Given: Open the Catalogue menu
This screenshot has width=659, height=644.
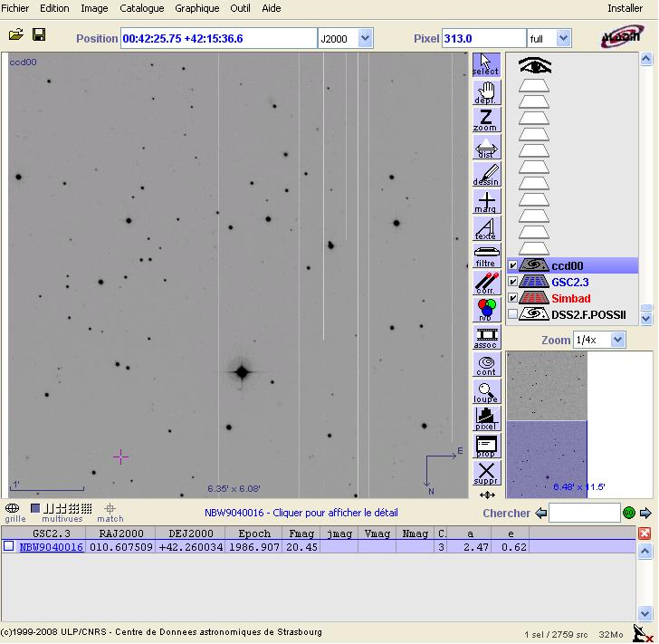Looking at the screenshot, I should click(141, 8).
